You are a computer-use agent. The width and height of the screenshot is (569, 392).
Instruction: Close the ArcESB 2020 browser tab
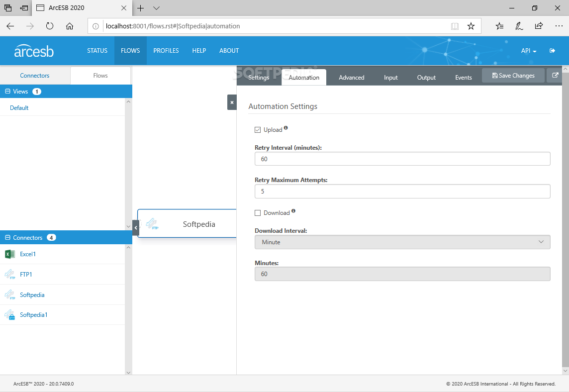124,8
